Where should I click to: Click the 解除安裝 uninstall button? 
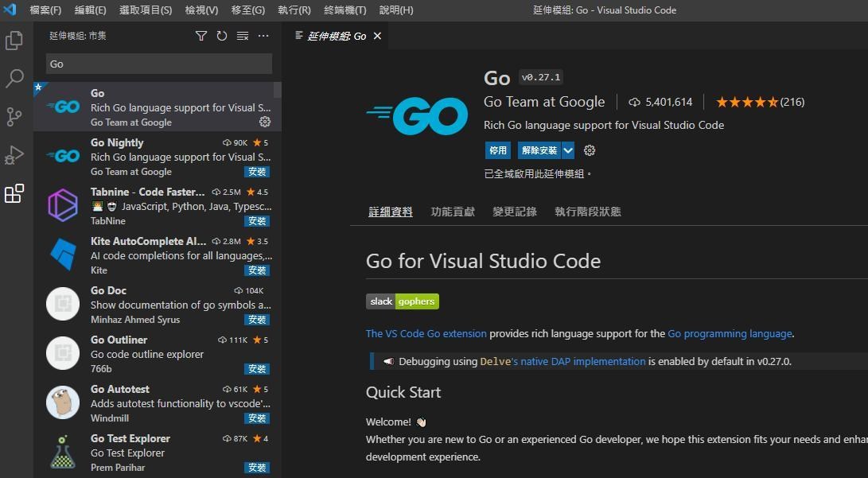tap(539, 150)
